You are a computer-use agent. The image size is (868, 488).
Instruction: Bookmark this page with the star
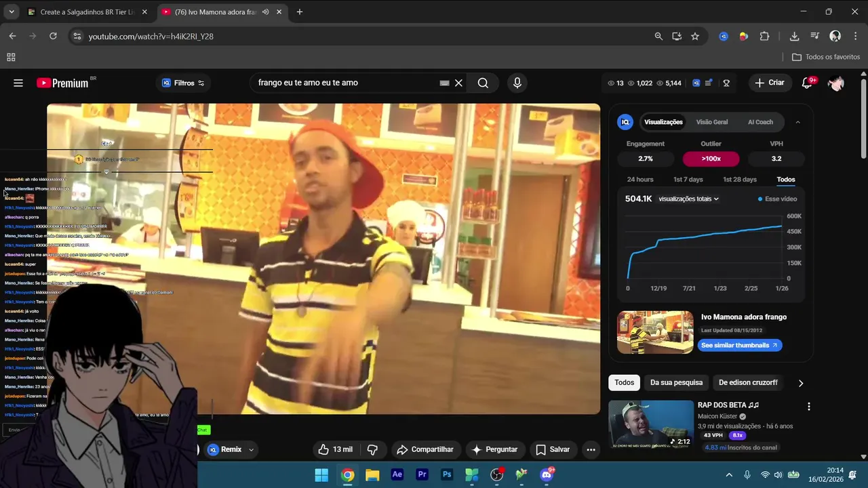click(695, 36)
